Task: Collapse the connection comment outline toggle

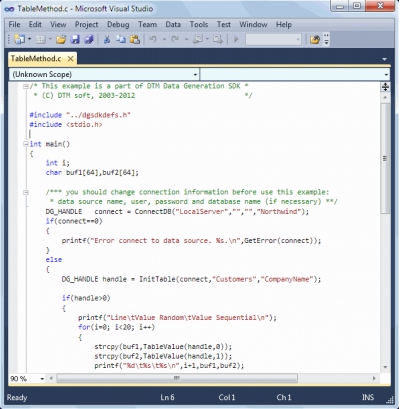Action: (26, 192)
